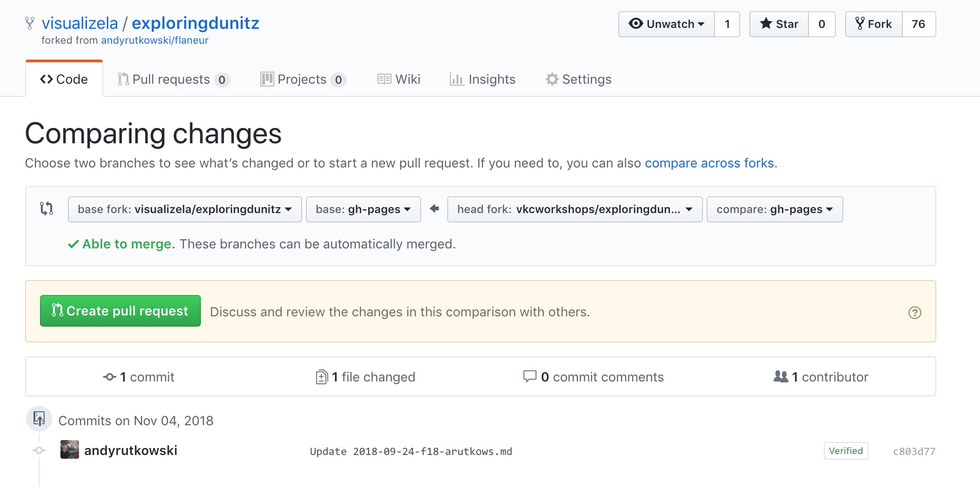
Task: Open the compare: gh-pages branch dropdown
Action: point(775,209)
